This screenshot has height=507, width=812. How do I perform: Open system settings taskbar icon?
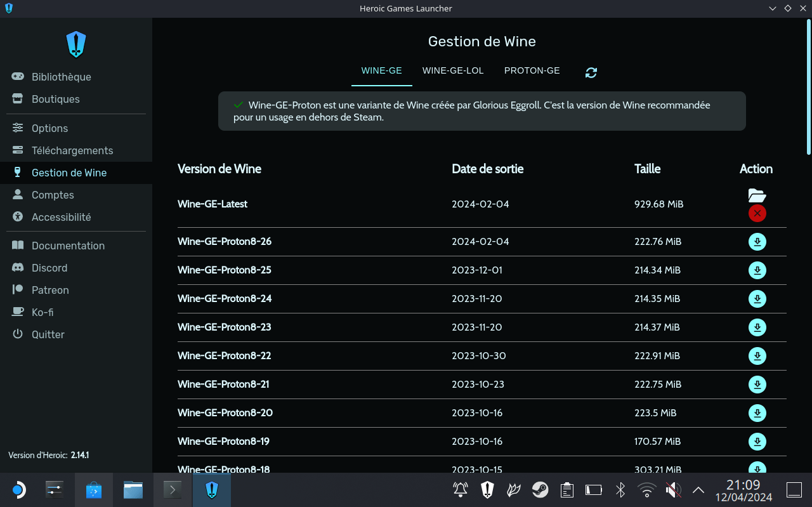coord(55,490)
